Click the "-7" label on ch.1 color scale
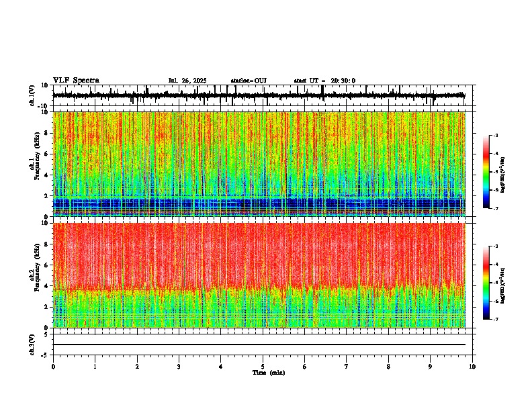 [495, 208]
